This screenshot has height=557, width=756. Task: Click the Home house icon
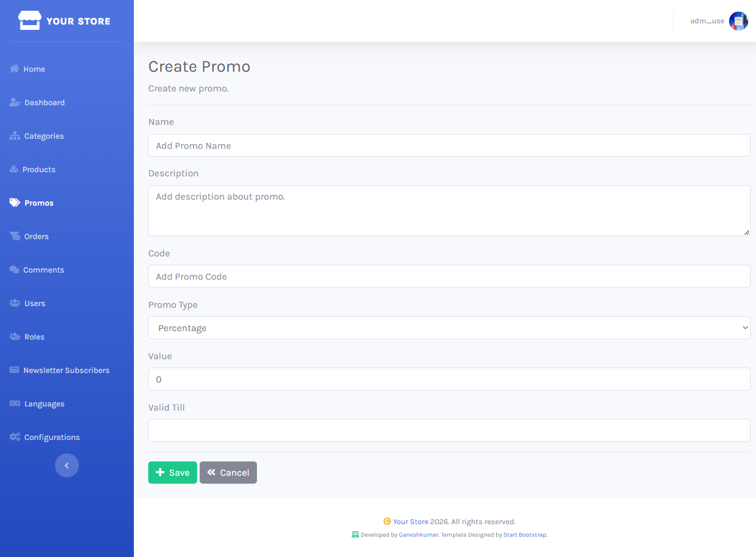(x=14, y=69)
